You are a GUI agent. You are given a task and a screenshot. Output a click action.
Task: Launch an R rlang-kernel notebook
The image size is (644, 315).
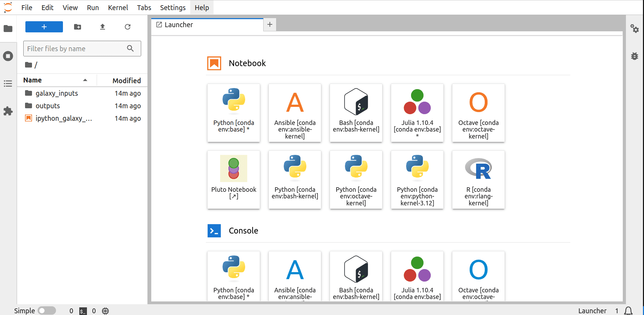point(478,180)
